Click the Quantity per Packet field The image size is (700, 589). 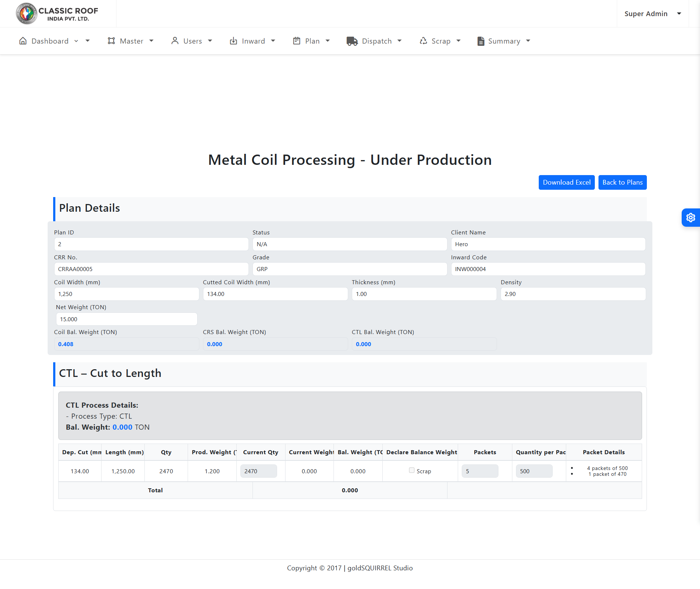[x=534, y=471]
